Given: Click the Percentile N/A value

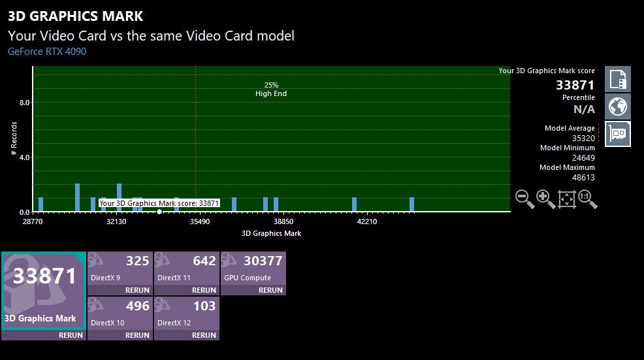Looking at the screenshot, I should (584, 109).
